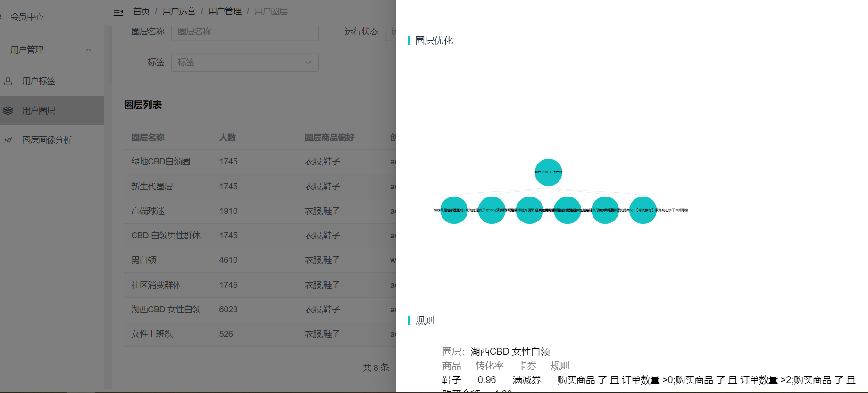Click the 1910 people count cell

pos(228,211)
